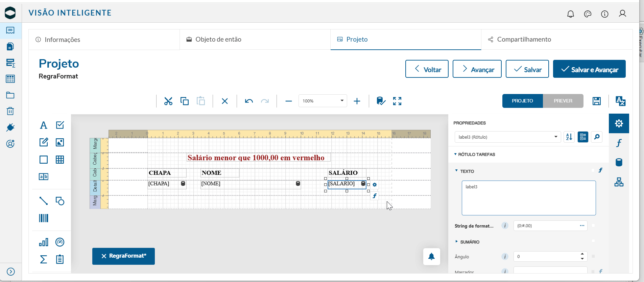Open label3 (Rótulo) element selector
Image resolution: width=644 pixels, height=282 pixels.
508,137
